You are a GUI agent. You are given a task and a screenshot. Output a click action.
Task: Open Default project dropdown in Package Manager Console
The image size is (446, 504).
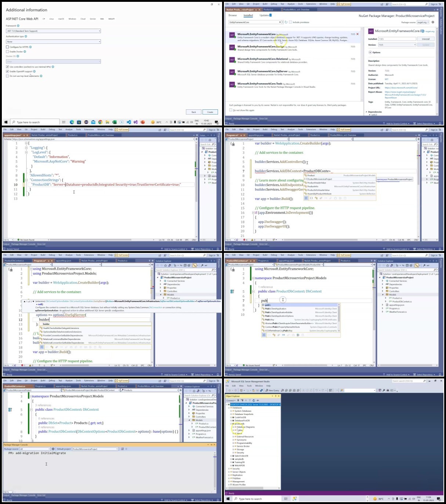(x=95, y=449)
